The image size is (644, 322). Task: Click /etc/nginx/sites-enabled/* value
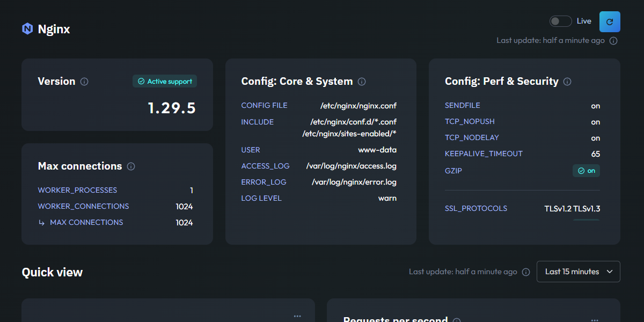(349, 134)
